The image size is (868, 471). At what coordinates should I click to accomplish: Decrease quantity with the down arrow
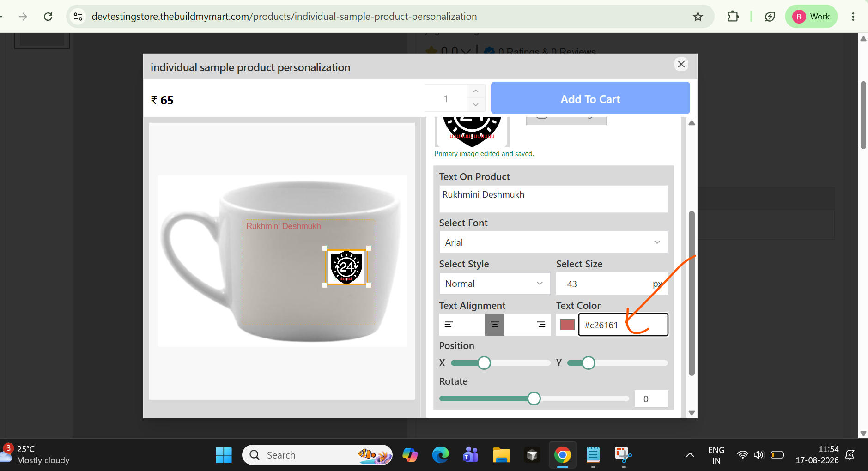(x=476, y=105)
